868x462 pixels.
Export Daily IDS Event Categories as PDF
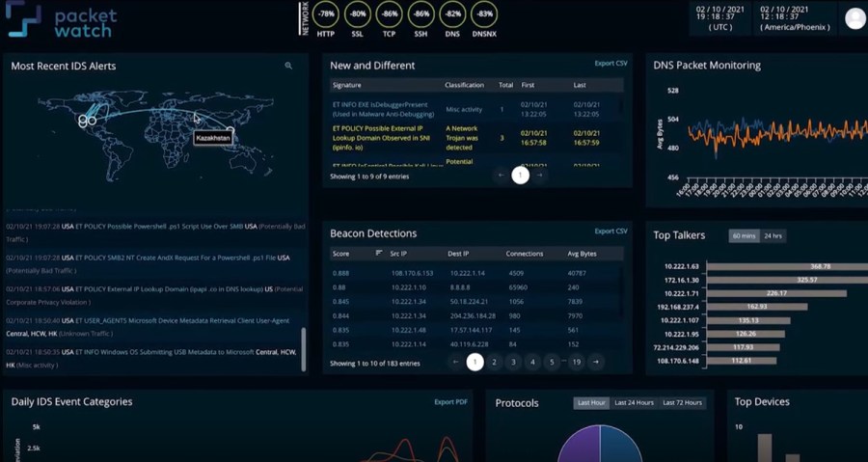(450, 401)
